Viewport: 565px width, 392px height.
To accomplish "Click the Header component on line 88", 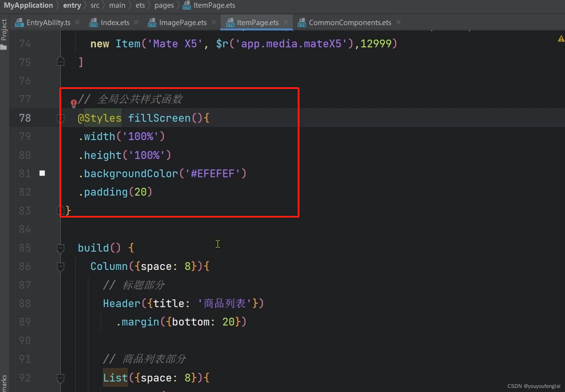I will coord(121,303).
